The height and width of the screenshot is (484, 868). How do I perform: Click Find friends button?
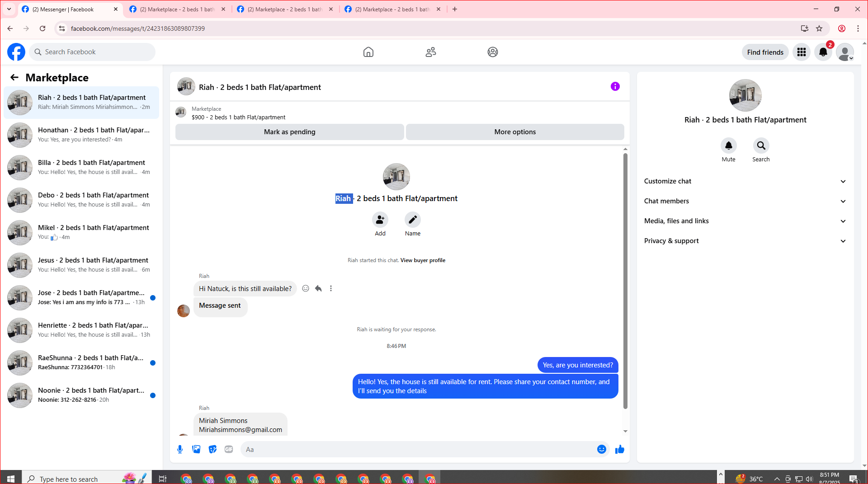pos(765,52)
